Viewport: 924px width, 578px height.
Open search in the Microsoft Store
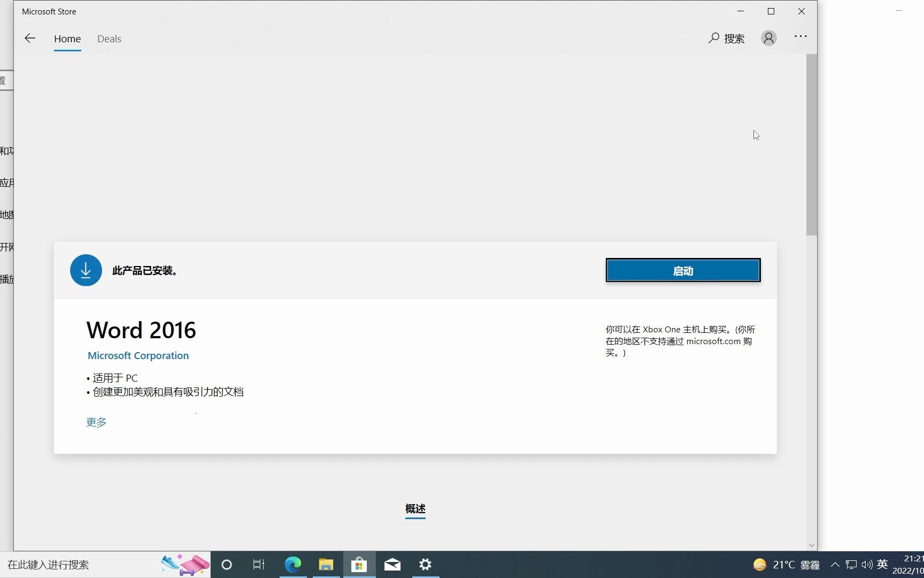pos(726,38)
